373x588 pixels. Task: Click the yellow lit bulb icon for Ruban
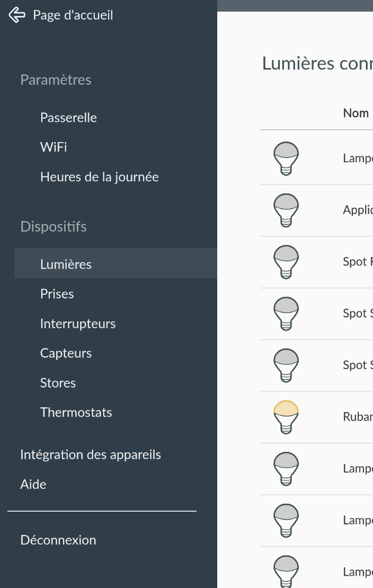point(286,417)
